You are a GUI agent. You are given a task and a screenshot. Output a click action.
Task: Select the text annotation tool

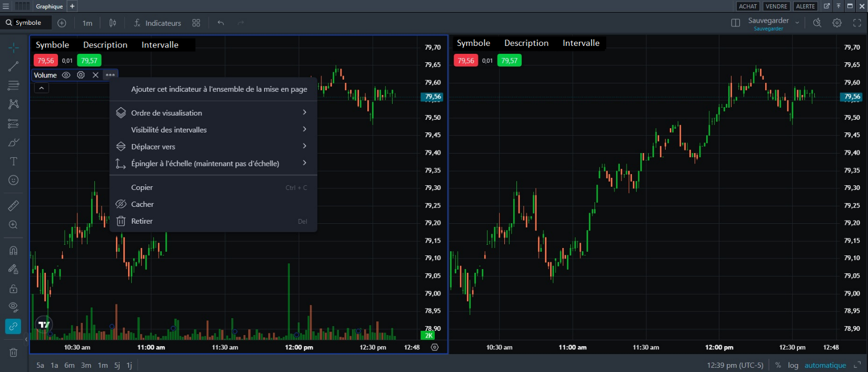pos(14,161)
